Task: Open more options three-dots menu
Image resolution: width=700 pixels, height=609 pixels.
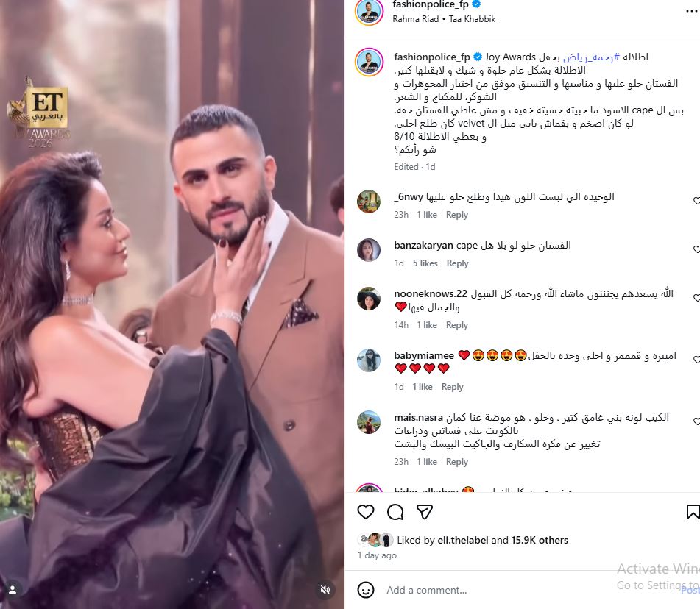Action: coord(691,11)
